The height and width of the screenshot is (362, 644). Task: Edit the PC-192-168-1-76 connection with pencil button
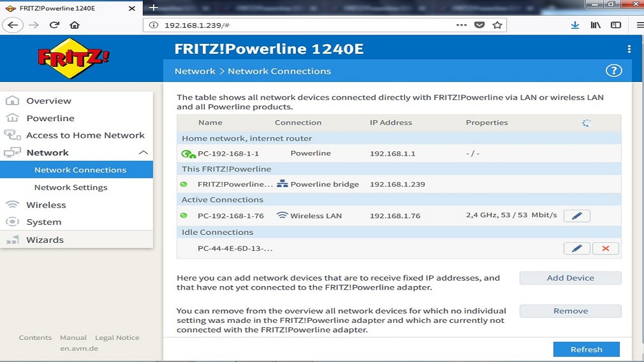[x=577, y=216]
